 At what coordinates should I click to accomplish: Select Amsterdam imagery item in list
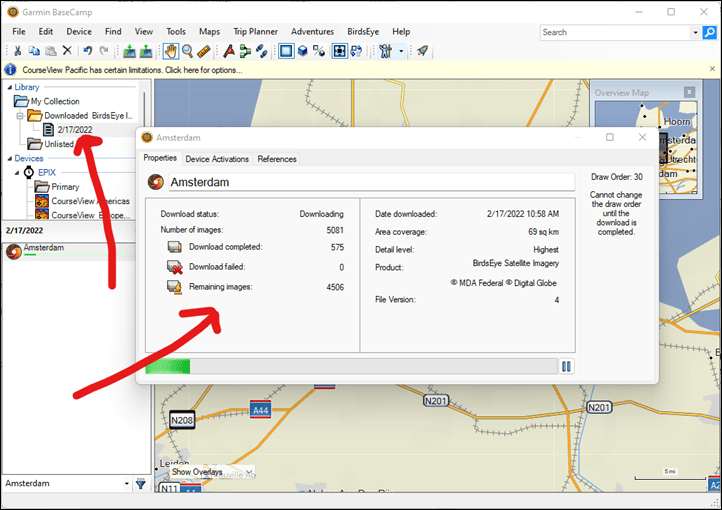[x=69, y=251]
